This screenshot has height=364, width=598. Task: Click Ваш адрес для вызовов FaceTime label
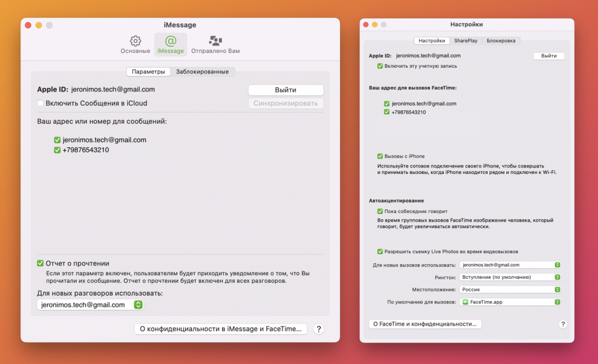413,88
